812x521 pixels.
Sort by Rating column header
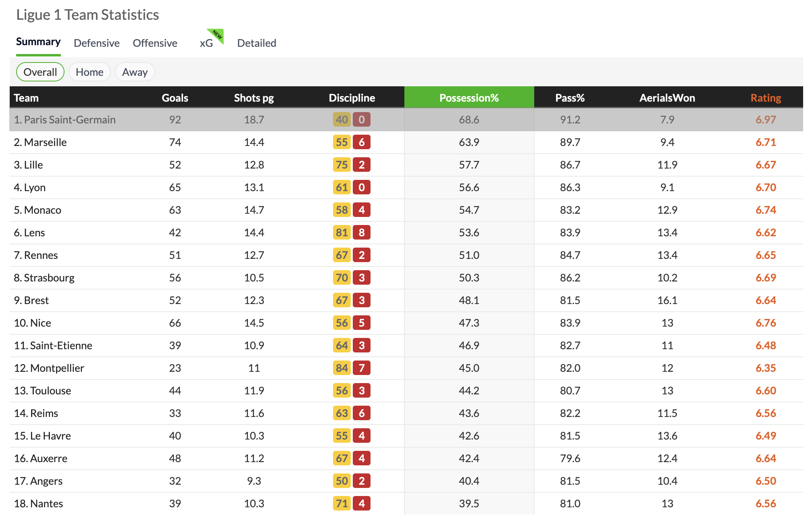click(766, 98)
